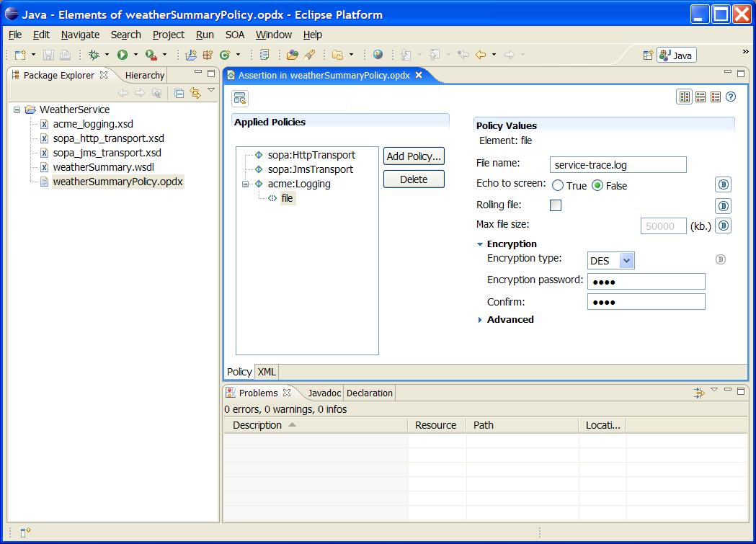Viewport: 756px width, 544px height.
Task: Select the True radio button
Action: coord(557,185)
